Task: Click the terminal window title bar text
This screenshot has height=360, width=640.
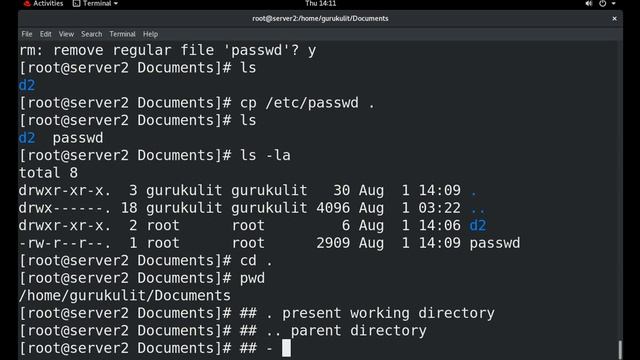Action: 320,19
